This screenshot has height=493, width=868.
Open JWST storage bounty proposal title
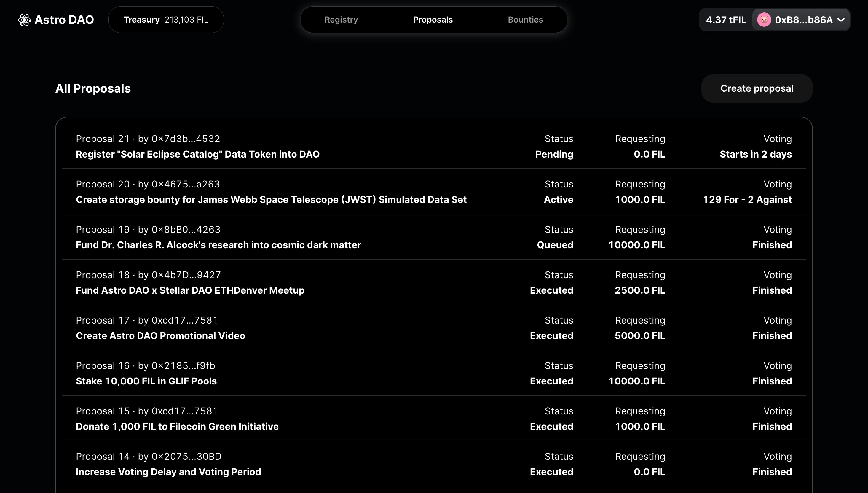click(x=271, y=200)
